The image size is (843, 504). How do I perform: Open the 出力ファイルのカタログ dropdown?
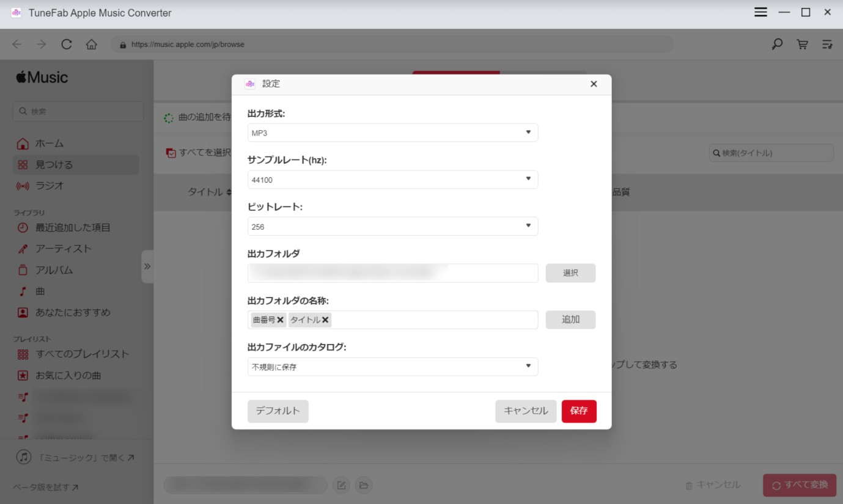coord(392,367)
